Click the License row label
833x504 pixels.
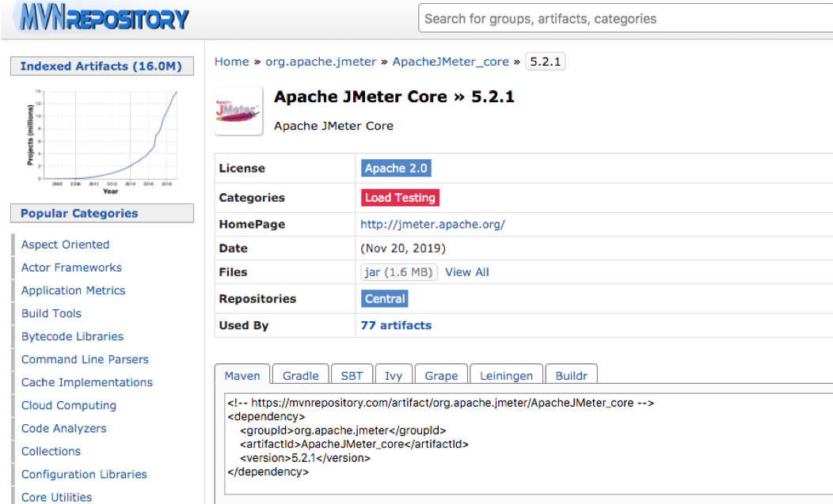click(242, 169)
